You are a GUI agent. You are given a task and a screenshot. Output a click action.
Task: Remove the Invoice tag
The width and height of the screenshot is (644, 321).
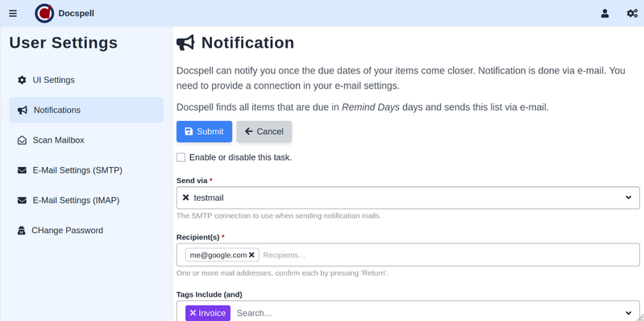(x=193, y=313)
